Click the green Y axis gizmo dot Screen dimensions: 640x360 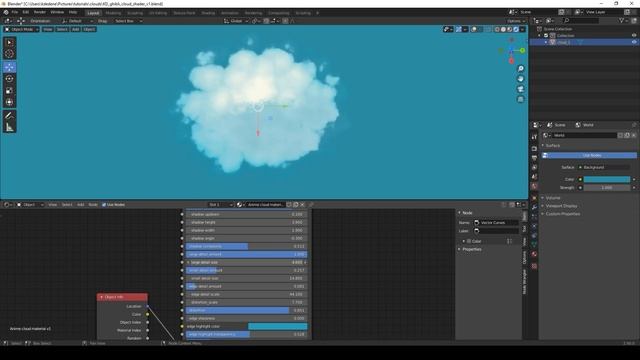click(x=522, y=50)
